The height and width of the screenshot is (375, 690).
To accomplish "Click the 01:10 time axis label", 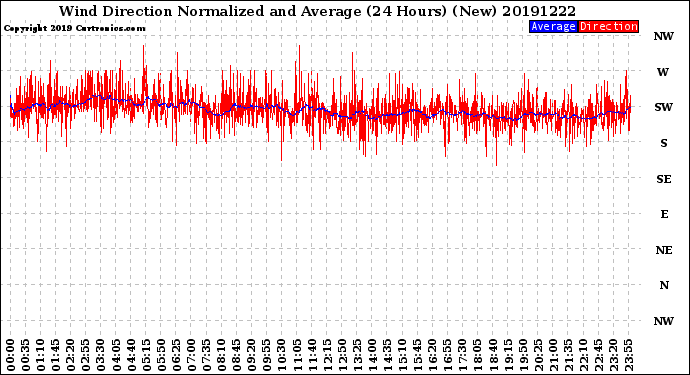I will (41, 355).
